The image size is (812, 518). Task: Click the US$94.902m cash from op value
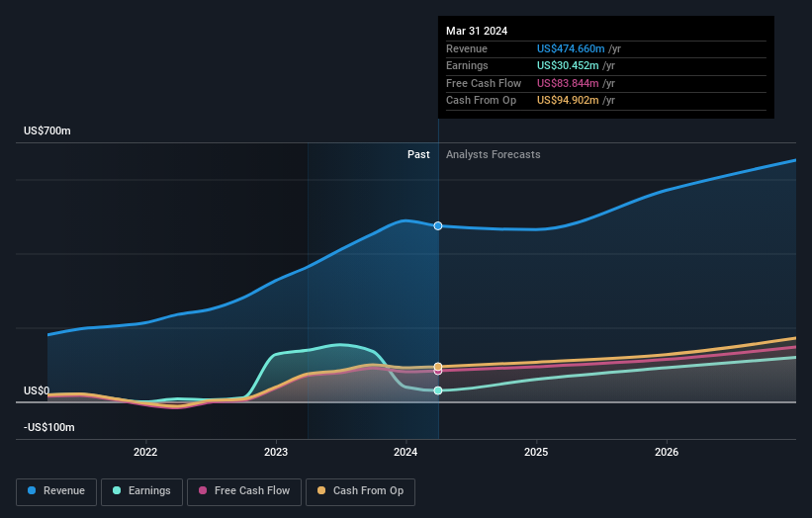point(568,101)
